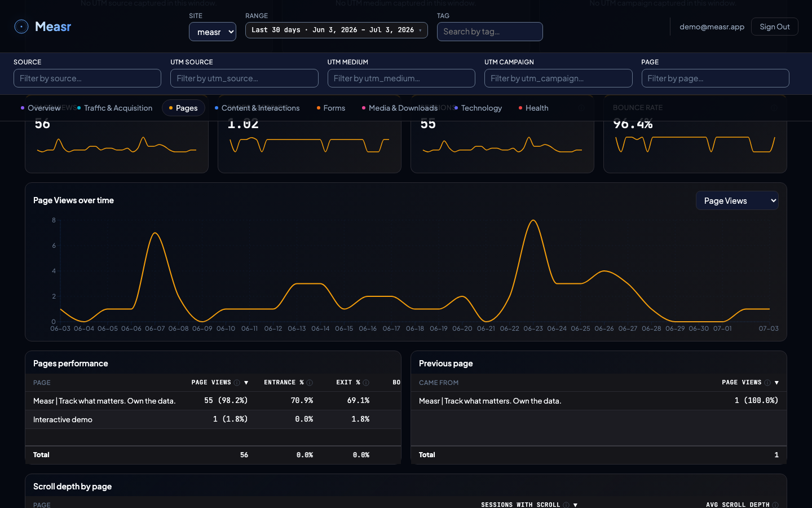
Task: Open the Health tab
Action: 533,108
